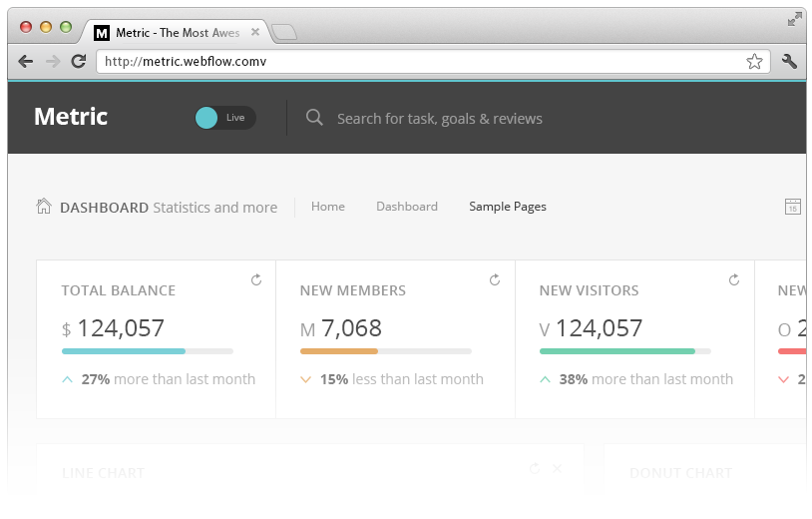812x519 pixels.
Task: Refresh the New Visitors card
Action: pyautogui.click(x=734, y=280)
